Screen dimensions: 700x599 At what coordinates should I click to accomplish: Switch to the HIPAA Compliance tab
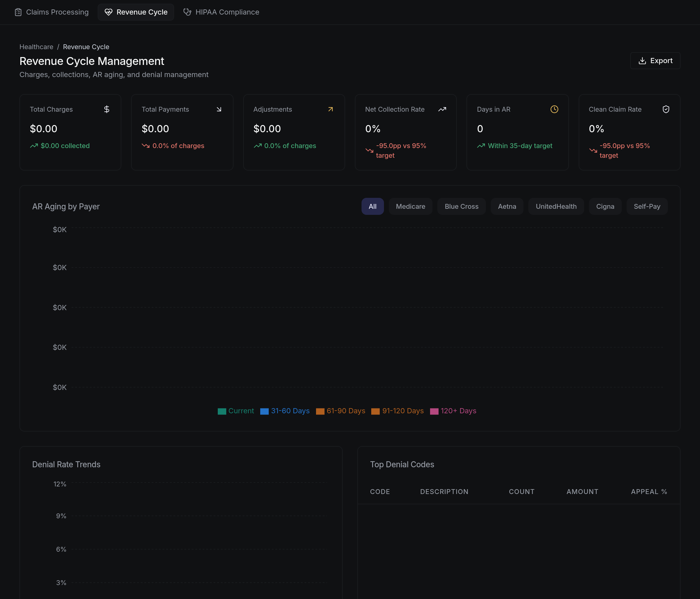point(221,12)
